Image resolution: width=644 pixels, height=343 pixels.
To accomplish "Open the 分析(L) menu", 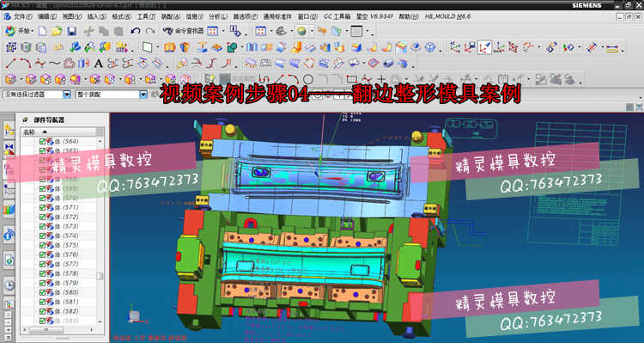I will pos(218,17).
